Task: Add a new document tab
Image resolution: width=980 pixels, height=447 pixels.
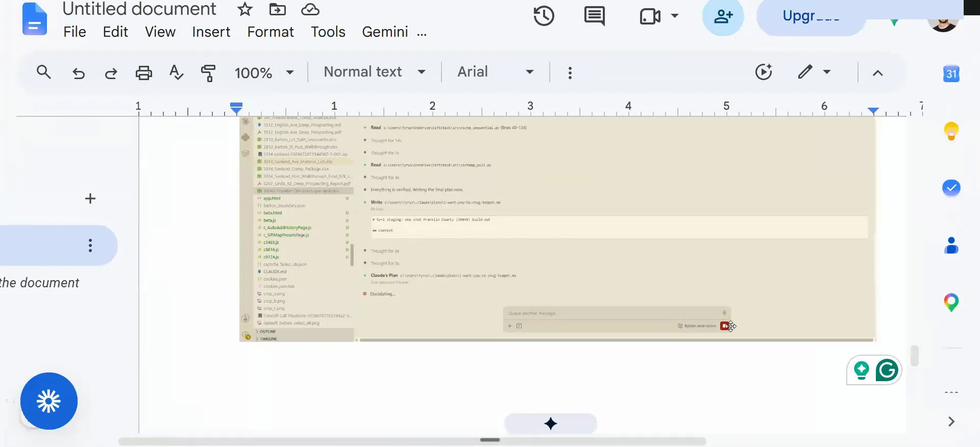Action: click(x=90, y=198)
